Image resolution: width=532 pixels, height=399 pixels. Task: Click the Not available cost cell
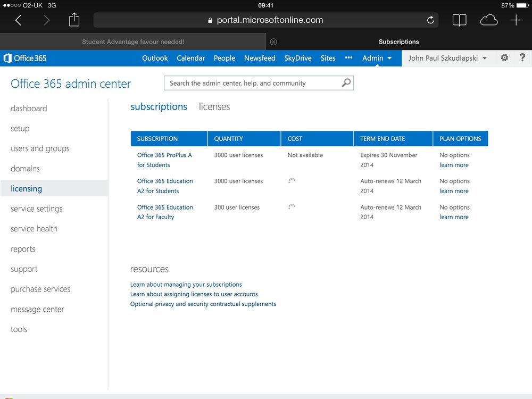(x=305, y=155)
